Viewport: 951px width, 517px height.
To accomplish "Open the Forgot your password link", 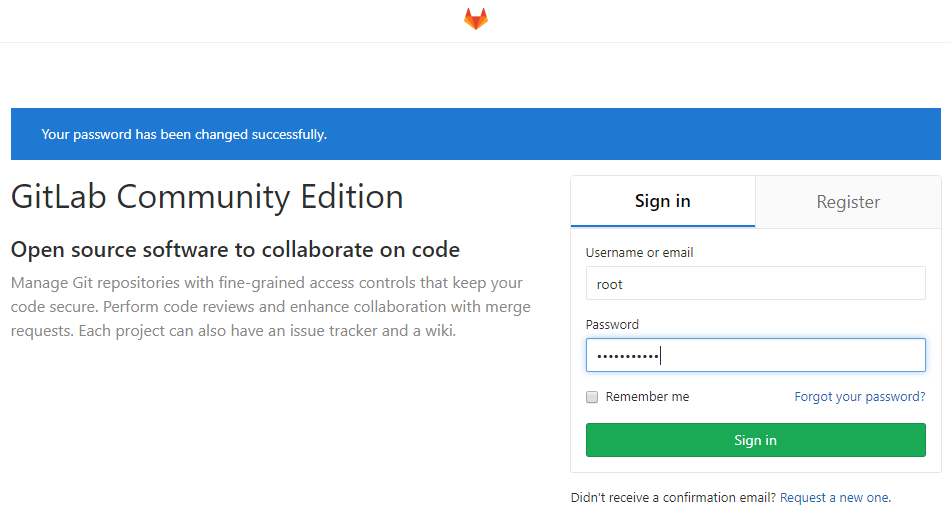I will tap(860, 397).
